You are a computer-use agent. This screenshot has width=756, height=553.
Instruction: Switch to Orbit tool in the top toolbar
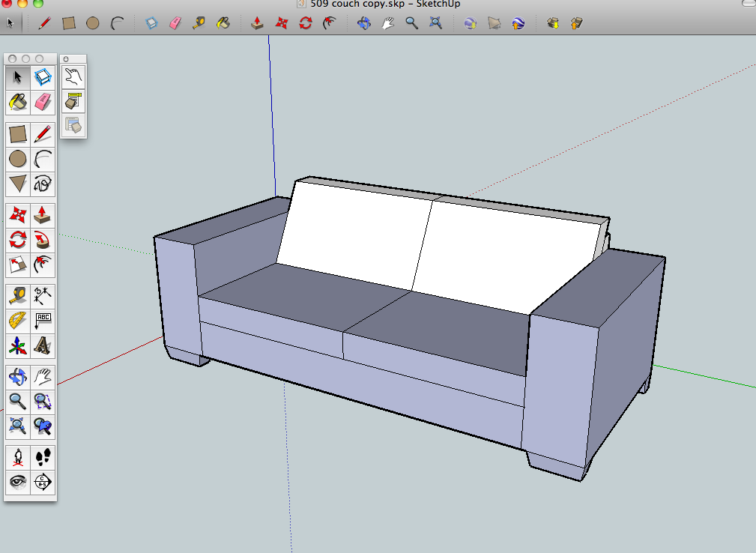[364, 23]
